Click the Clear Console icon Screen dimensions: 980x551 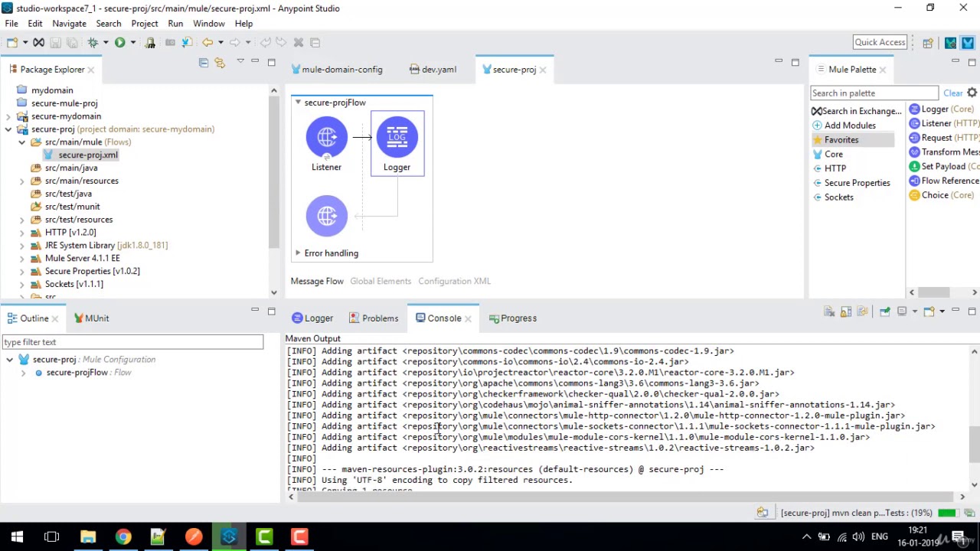(829, 311)
